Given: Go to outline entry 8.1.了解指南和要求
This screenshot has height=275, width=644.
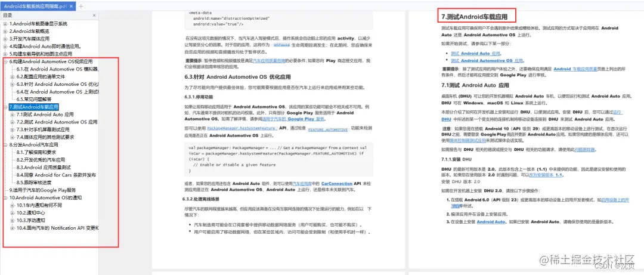Looking at the screenshot, I should coord(36,152).
